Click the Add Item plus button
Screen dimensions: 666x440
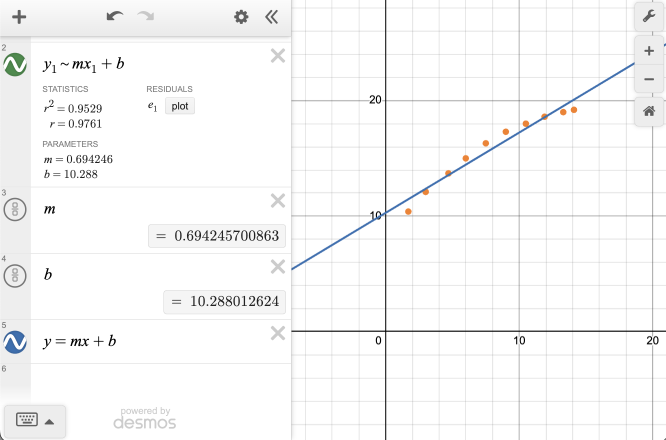(19, 17)
